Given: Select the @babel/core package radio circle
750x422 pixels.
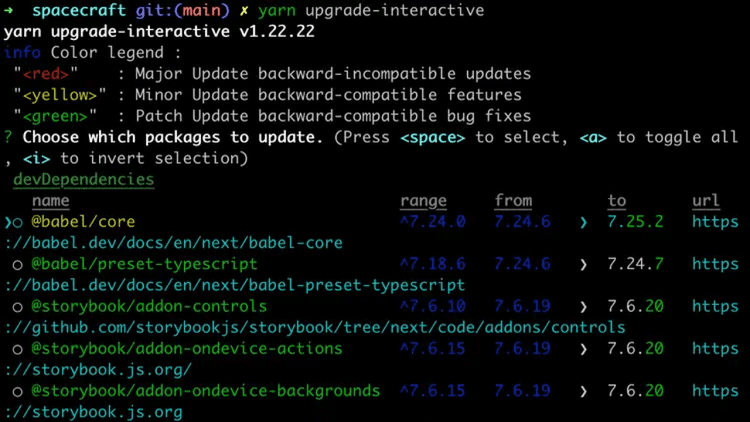Looking at the screenshot, I should click(18, 222).
